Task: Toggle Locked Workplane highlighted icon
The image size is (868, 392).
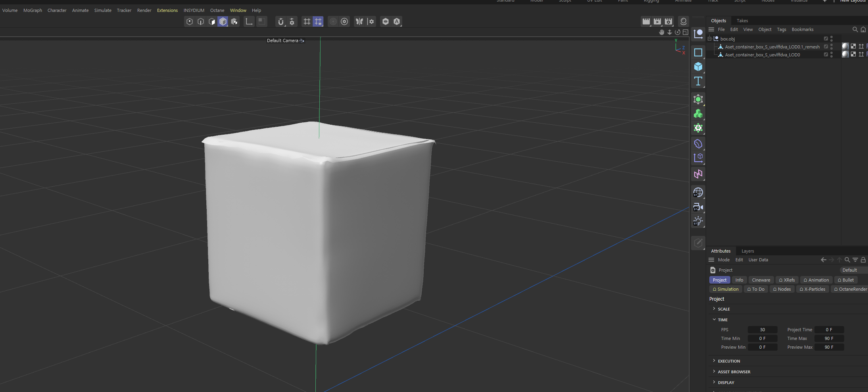Action: 318,21
